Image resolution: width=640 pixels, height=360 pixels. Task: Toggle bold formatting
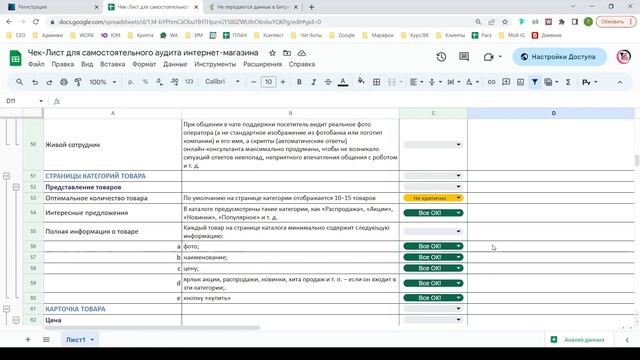299,82
